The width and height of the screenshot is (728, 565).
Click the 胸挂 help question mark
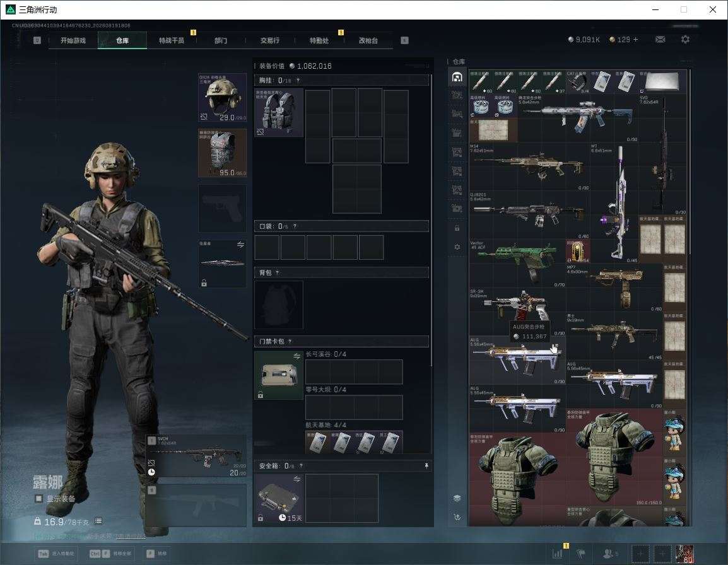298,81
